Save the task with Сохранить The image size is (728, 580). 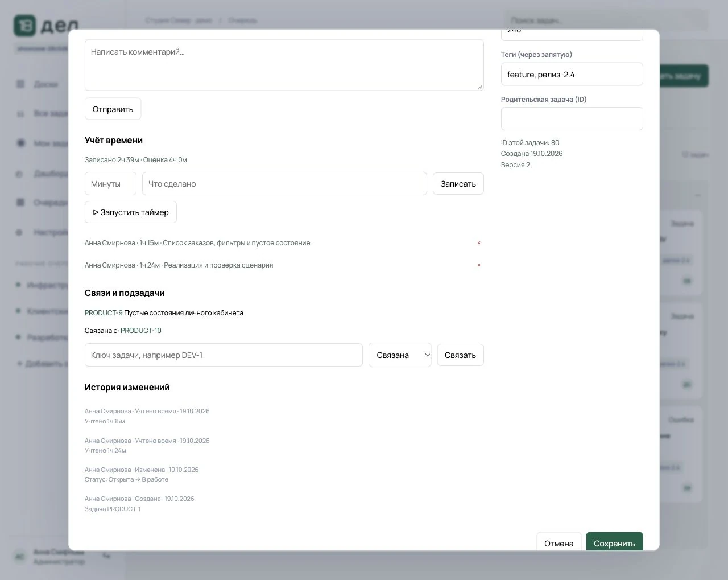click(x=614, y=543)
